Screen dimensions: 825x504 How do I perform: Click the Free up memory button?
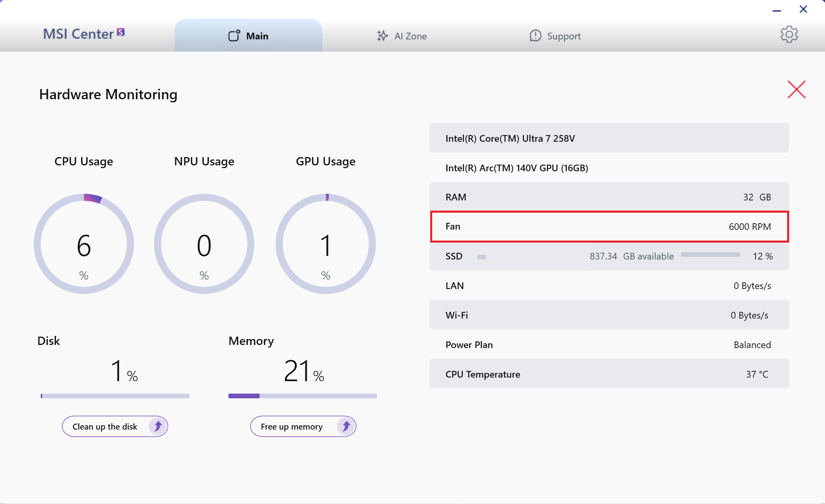(x=303, y=426)
